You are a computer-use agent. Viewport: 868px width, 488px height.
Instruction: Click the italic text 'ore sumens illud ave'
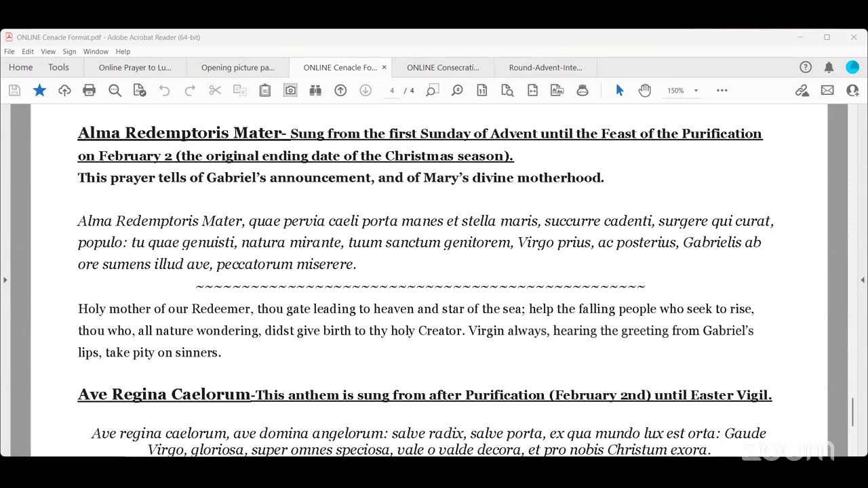[x=145, y=264]
